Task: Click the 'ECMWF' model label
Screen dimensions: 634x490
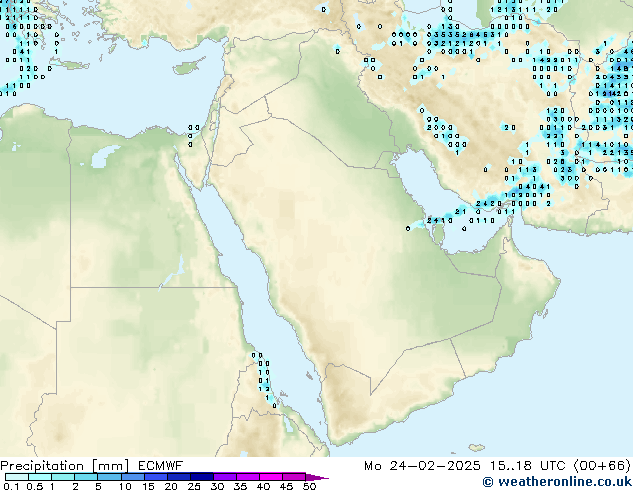Action: pyautogui.click(x=161, y=466)
